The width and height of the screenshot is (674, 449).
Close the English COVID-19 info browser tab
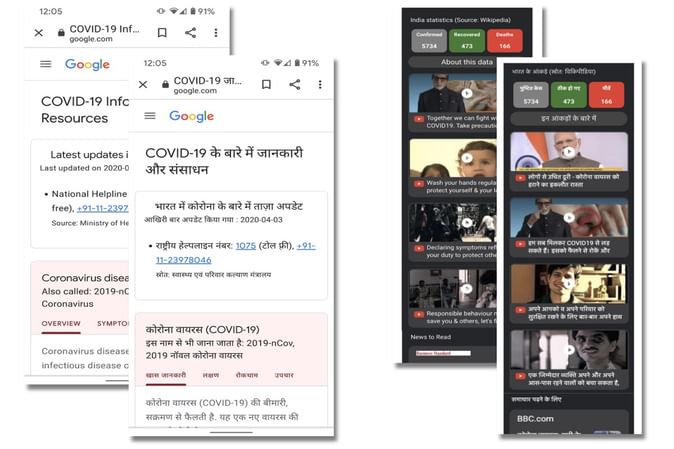pos(38,33)
